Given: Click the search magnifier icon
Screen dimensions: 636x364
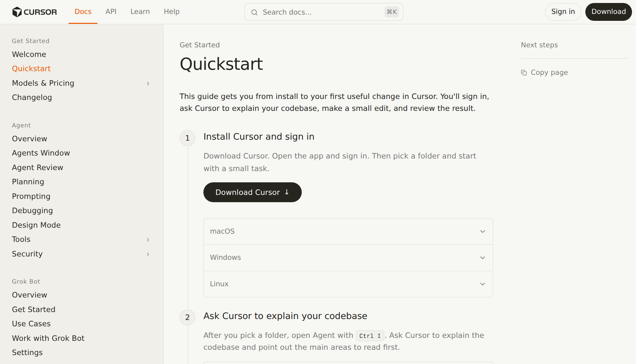Looking at the screenshot, I should click(254, 12).
